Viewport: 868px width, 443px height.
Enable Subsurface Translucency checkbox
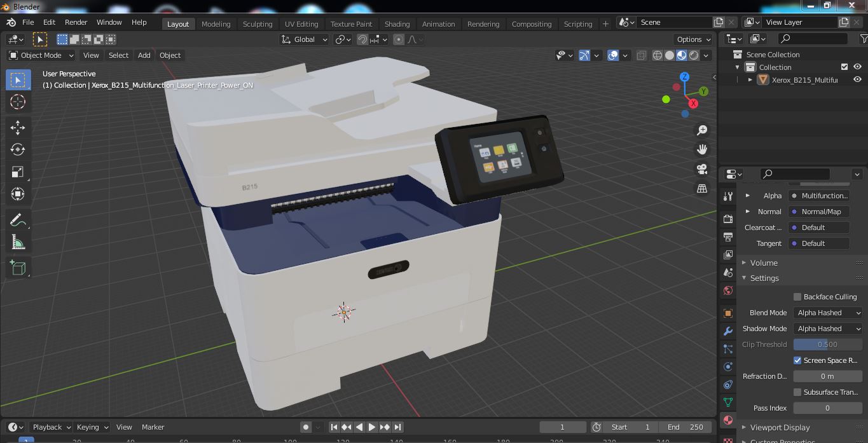[x=797, y=392]
